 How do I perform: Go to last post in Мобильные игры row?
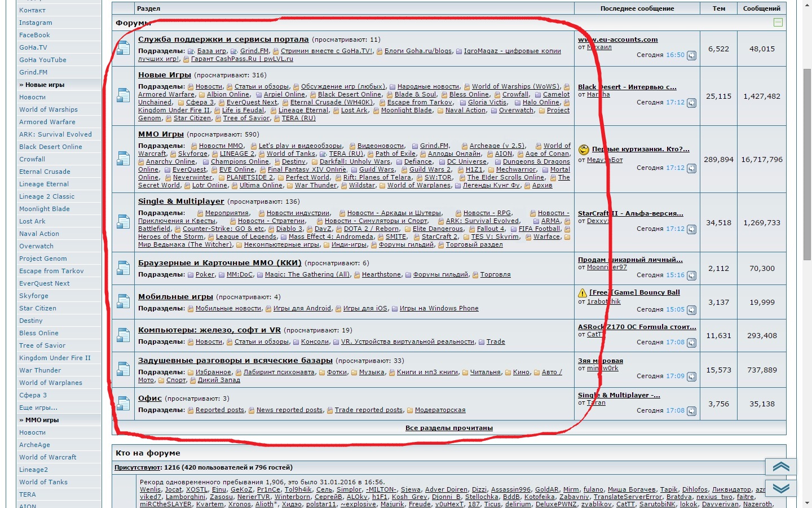coord(691,310)
